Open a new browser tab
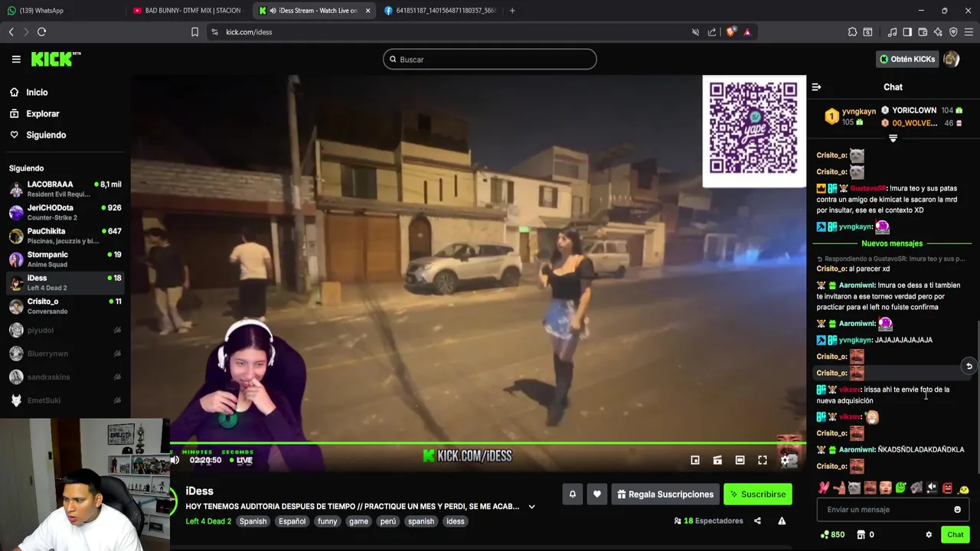 pyautogui.click(x=512, y=11)
